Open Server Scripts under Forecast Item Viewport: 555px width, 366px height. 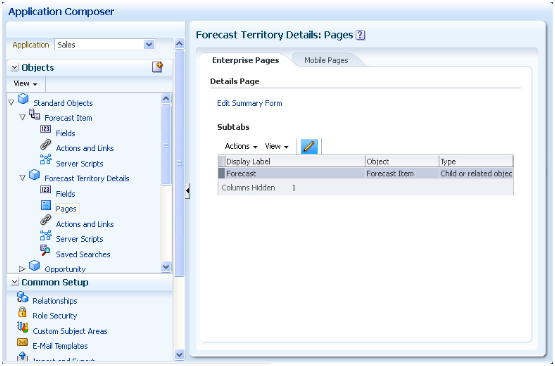pos(79,164)
